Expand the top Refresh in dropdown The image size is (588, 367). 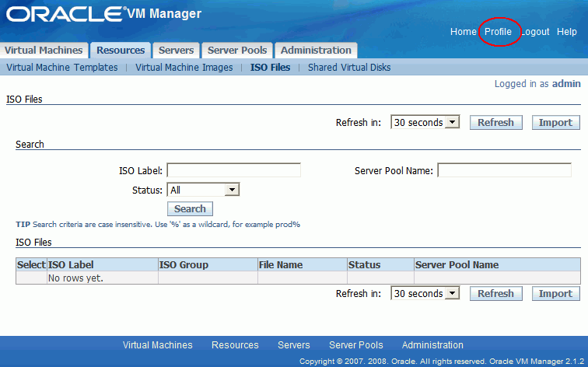point(425,122)
